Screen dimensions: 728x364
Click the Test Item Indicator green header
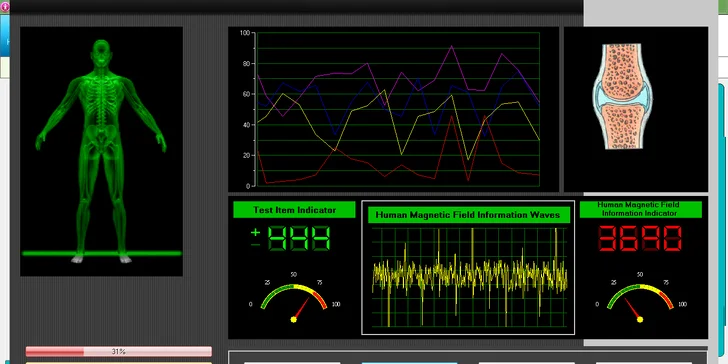(294, 210)
